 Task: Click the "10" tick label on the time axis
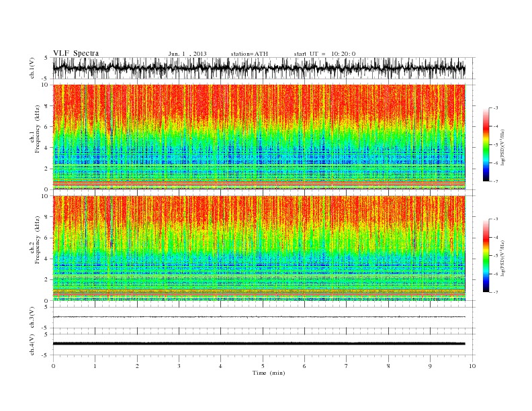(472, 366)
